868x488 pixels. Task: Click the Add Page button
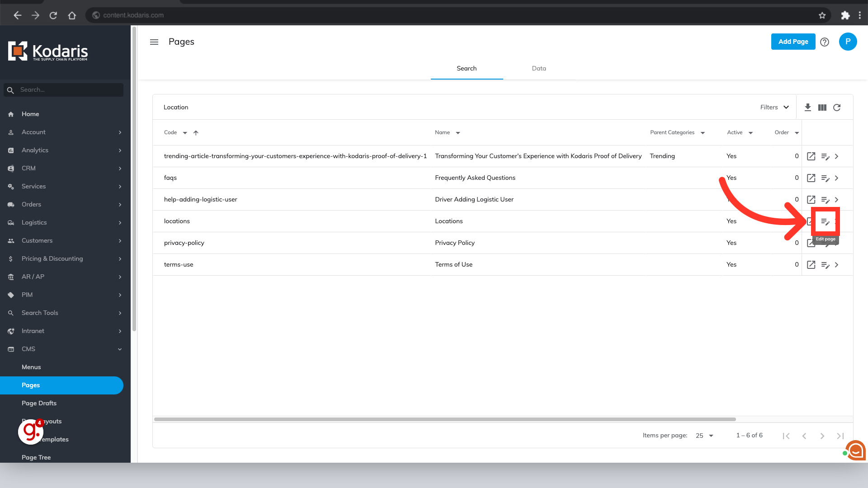coord(793,42)
